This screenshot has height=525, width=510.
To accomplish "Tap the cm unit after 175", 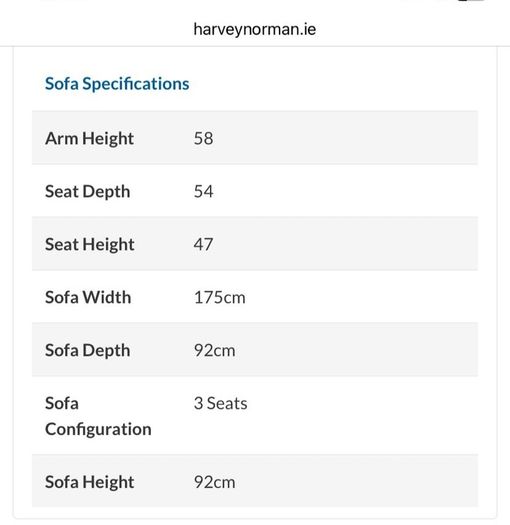I will (x=234, y=298).
